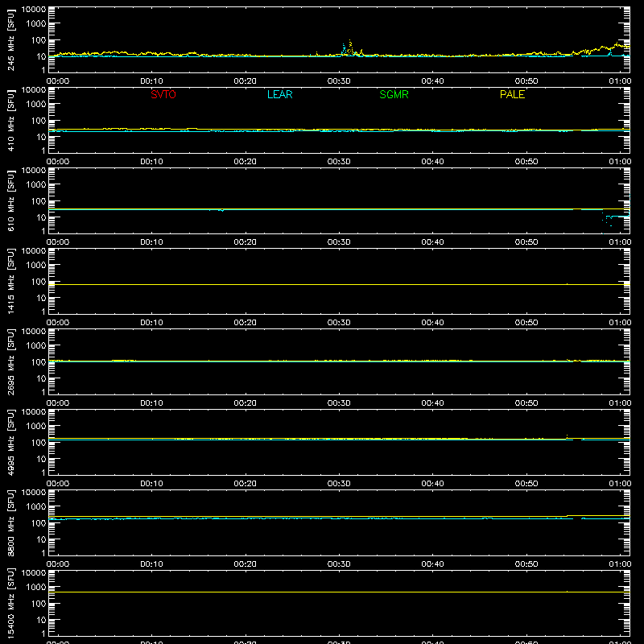Click the 10000 tick value on 2695 MHz axis
The height and width of the screenshot is (644, 644).
tap(34, 332)
